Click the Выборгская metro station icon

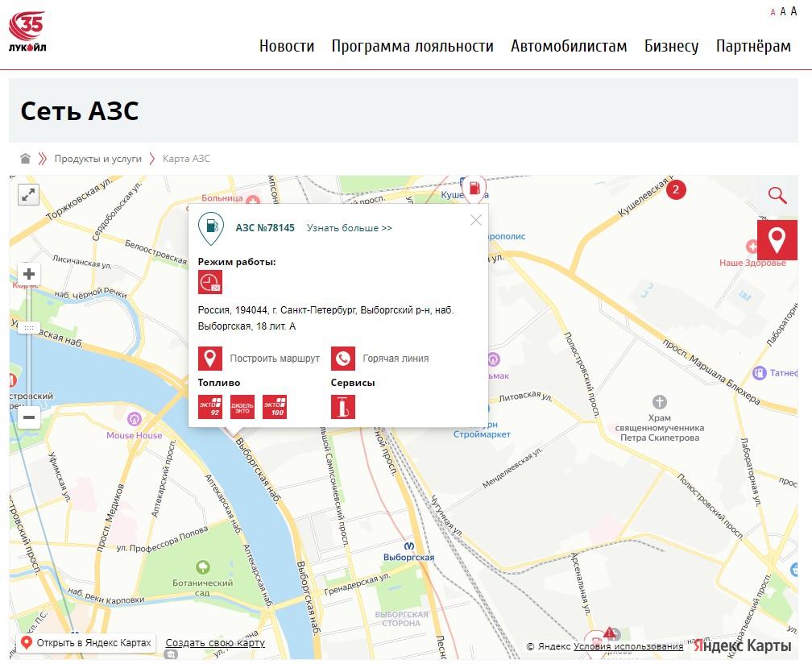pos(409,546)
